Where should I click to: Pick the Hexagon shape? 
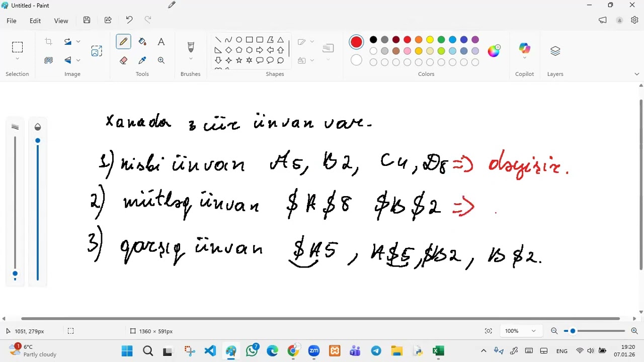point(249,50)
